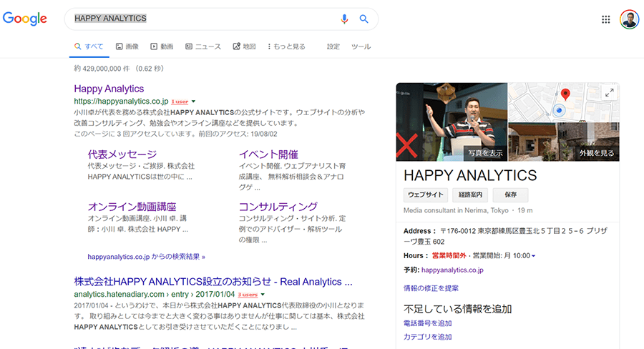Expand the map in knowledge panel
The image size is (644, 349).
click(610, 93)
